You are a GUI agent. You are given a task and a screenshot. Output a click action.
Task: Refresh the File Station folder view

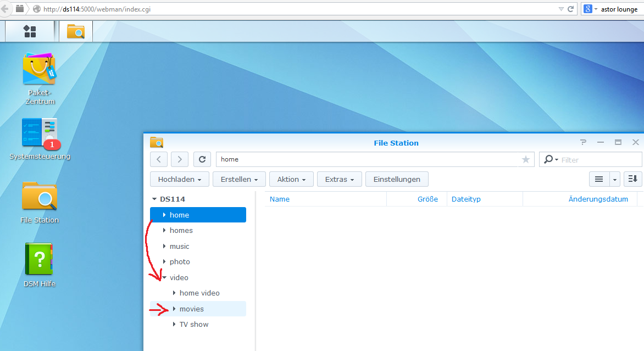(202, 159)
